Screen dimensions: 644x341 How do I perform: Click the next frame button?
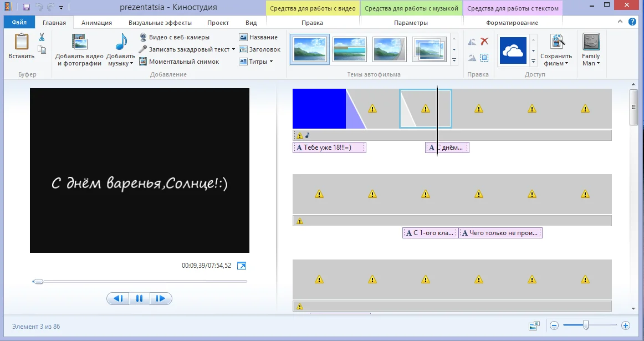[x=161, y=299]
